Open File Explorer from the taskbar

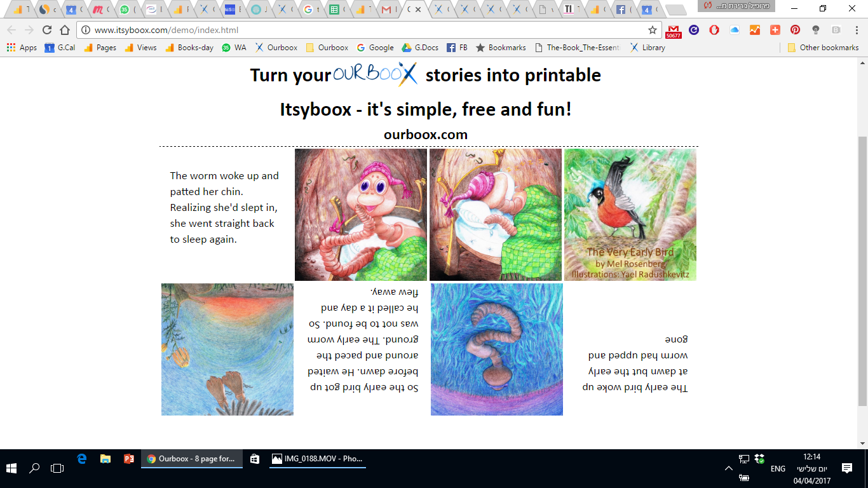(x=104, y=458)
